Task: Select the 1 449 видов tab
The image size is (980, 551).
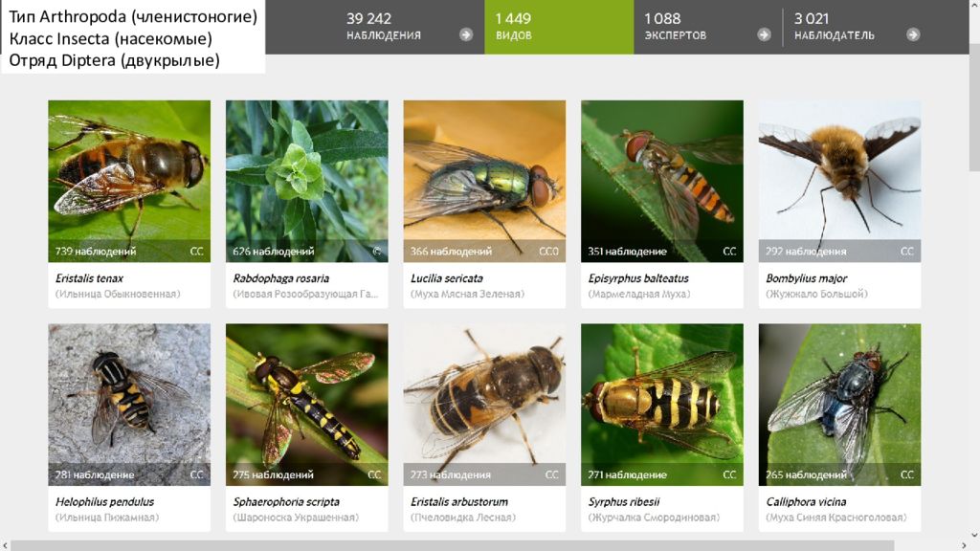Action: click(x=559, y=27)
